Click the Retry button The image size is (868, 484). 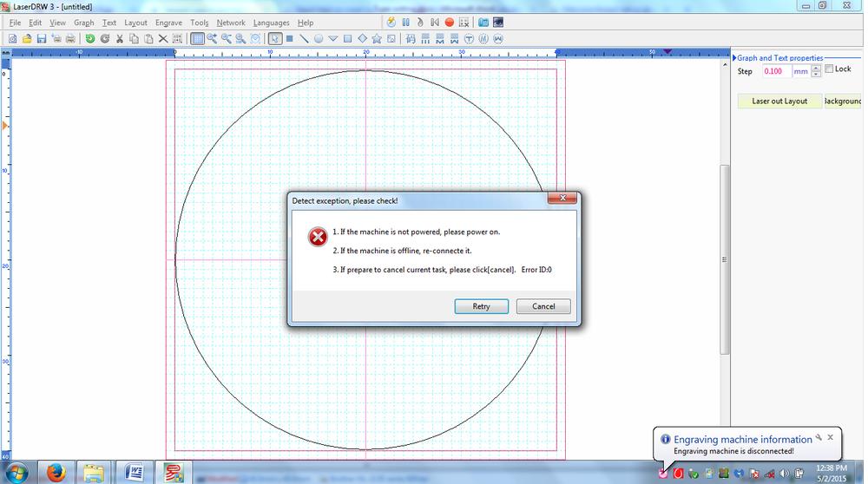click(481, 306)
